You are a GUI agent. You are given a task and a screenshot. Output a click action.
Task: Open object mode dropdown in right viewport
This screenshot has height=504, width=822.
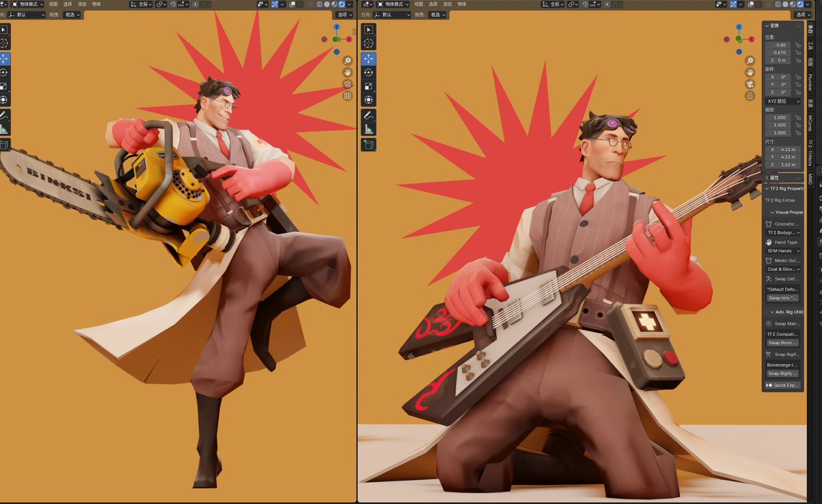pos(394,4)
